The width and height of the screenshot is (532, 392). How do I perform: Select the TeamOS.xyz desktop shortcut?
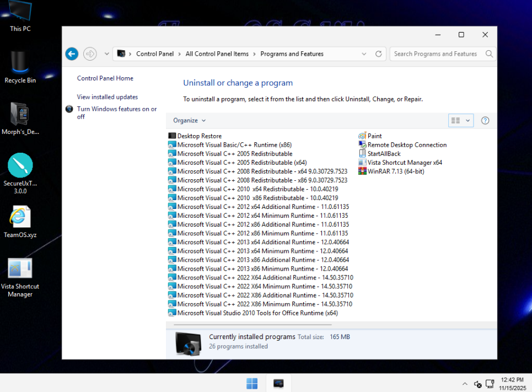pos(20,222)
